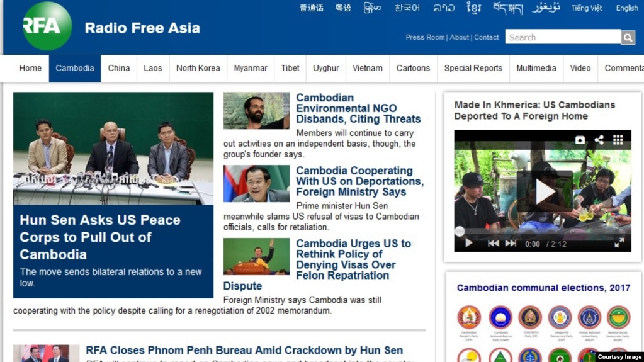Open the Tibet navigation tab
Screen dimensions: 644x362
290,68
